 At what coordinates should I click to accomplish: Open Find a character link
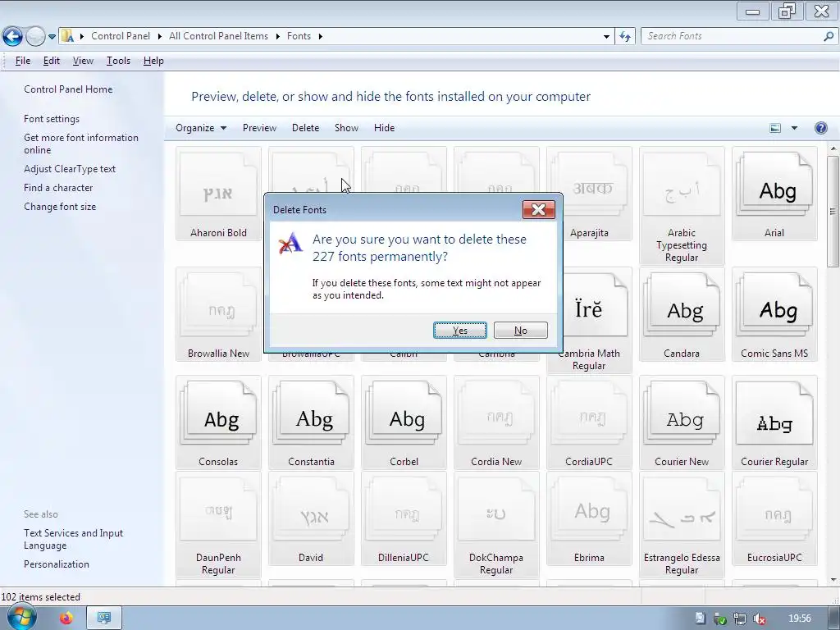coord(58,188)
